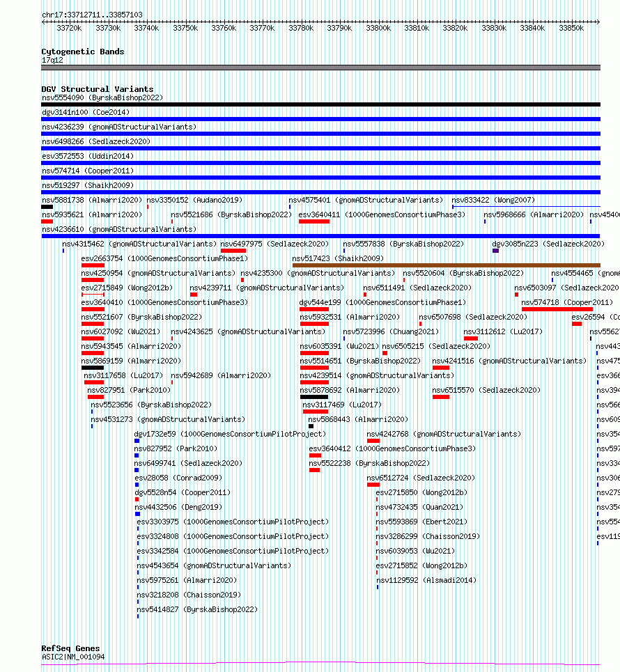
Task: Open nsv5557838 (ByrskaBishop2022) variant
Action: [403, 244]
